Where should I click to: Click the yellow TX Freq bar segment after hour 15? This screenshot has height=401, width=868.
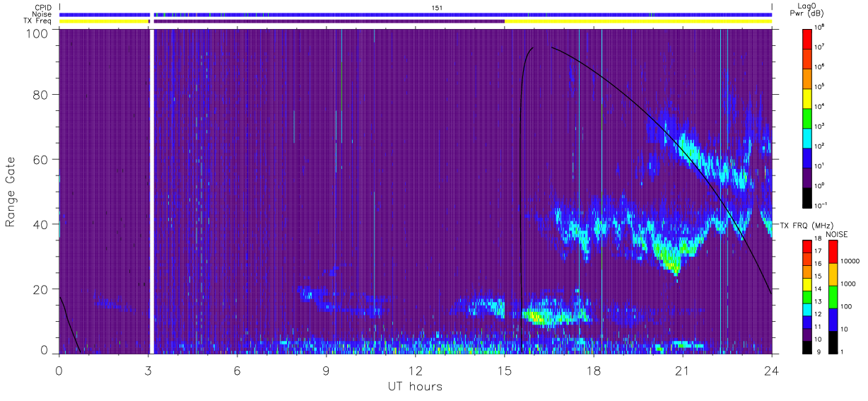(x=638, y=21)
